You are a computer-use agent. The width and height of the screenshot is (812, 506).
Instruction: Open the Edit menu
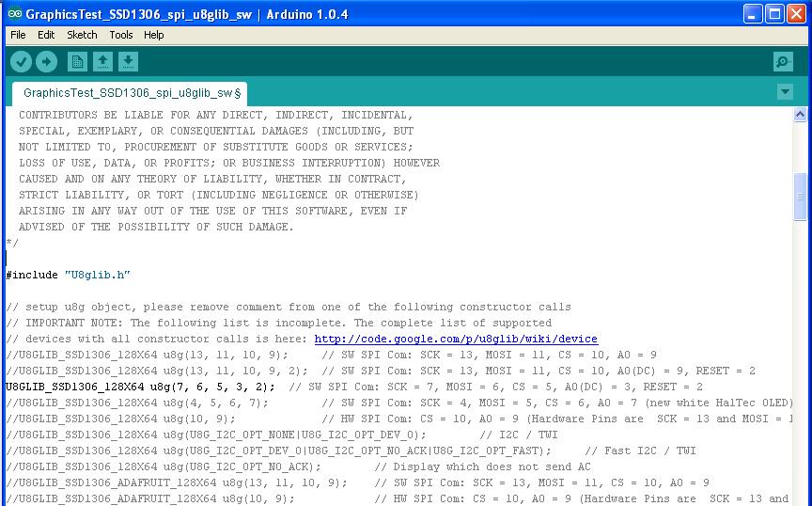click(46, 35)
